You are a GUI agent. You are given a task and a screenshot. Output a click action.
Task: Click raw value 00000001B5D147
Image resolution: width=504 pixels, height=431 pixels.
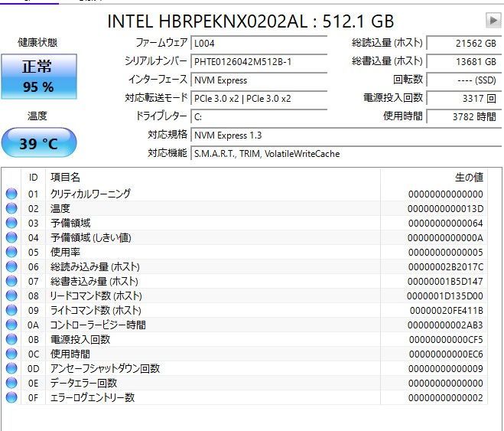pyautogui.click(x=446, y=282)
